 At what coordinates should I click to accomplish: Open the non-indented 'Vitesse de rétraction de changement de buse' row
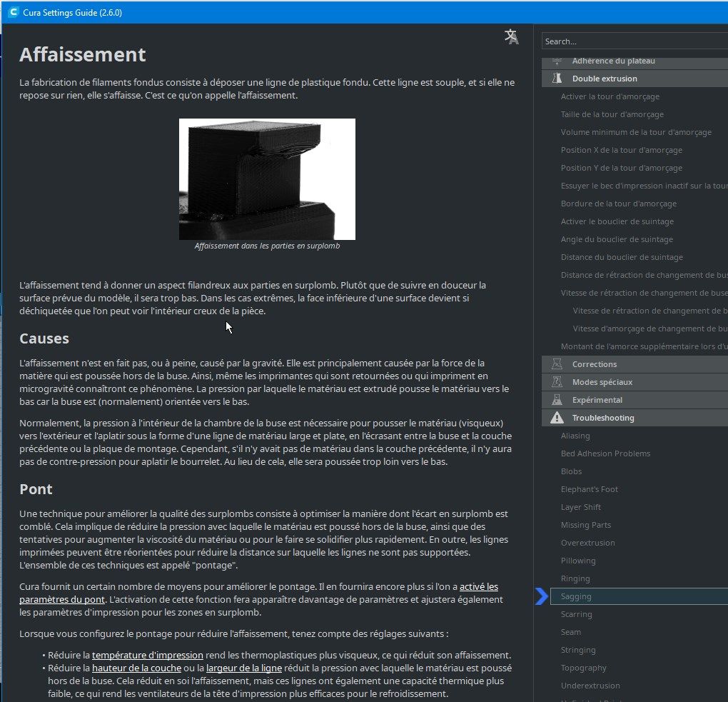[x=644, y=293]
